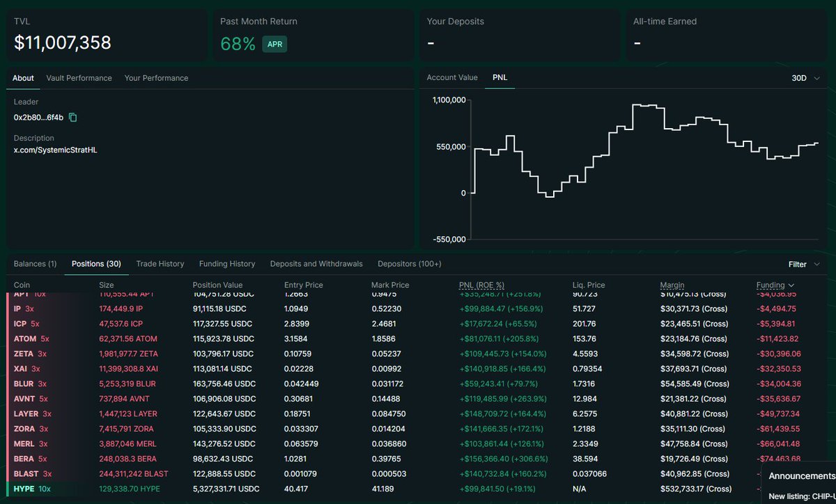Expand the Filter dropdown
This screenshot has width=836, height=504.
[x=804, y=265]
